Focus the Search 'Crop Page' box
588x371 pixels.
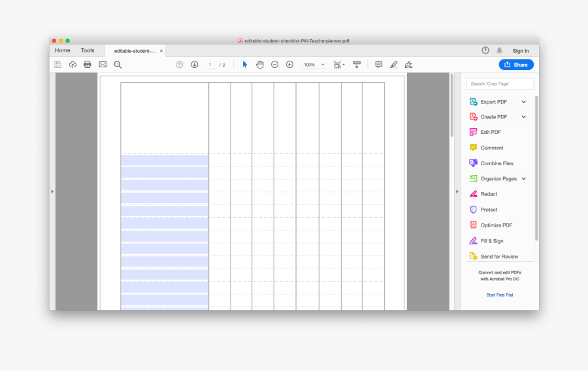pos(500,84)
